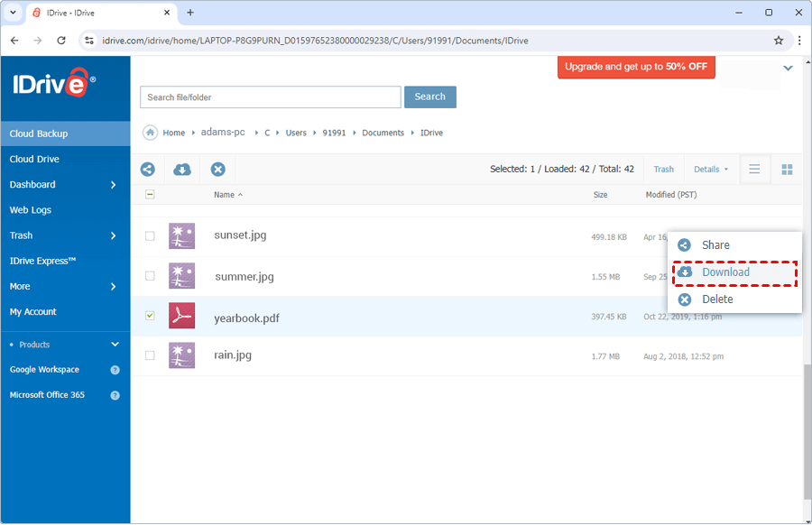Viewport: 812px width, 525px height.
Task: Choose Delete from the context menu
Action: (717, 299)
